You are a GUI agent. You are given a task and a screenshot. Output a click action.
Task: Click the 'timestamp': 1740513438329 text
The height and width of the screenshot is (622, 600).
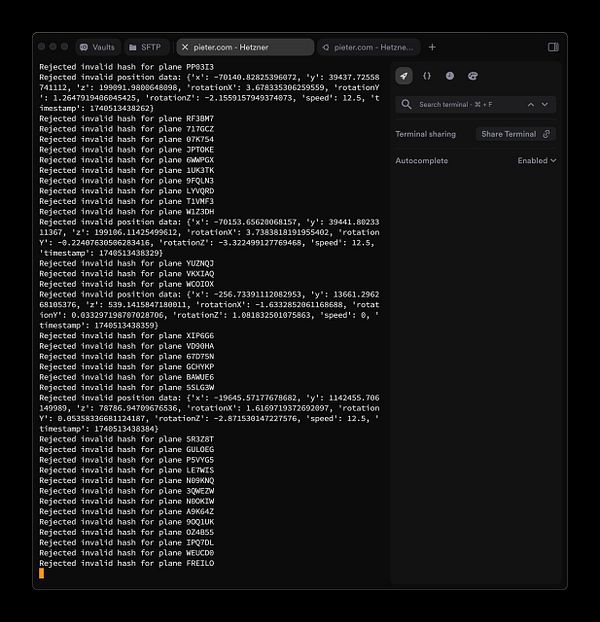pos(101,253)
